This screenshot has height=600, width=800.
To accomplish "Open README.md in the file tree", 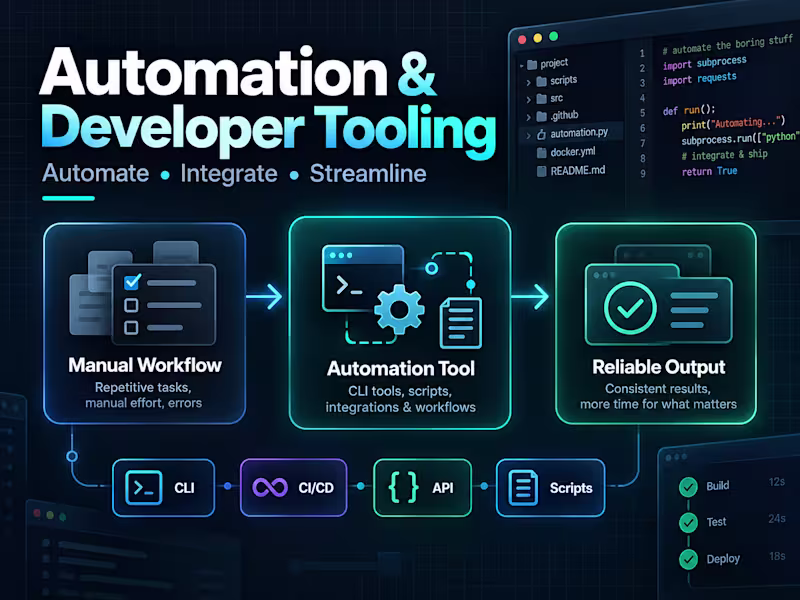I will click(x=578, y=170).
